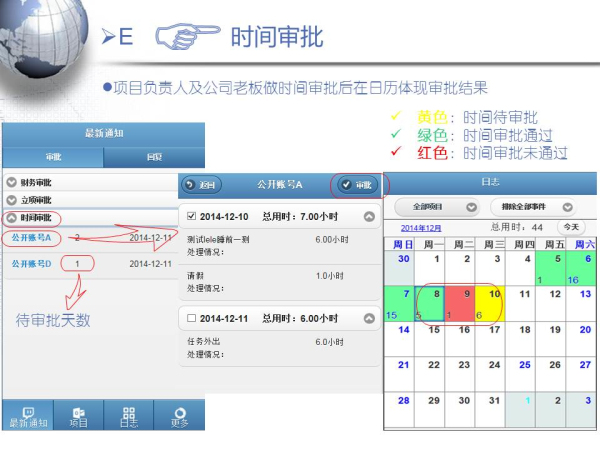Check the 2014-12-11 checkbox
This screenshot has width=600, height=450.
(x=192, y=317)
